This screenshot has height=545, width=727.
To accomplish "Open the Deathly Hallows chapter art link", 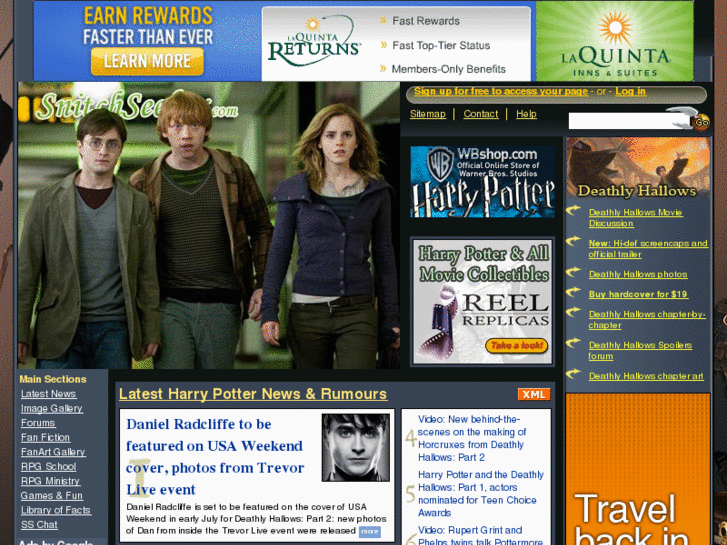I will point(646,376).
